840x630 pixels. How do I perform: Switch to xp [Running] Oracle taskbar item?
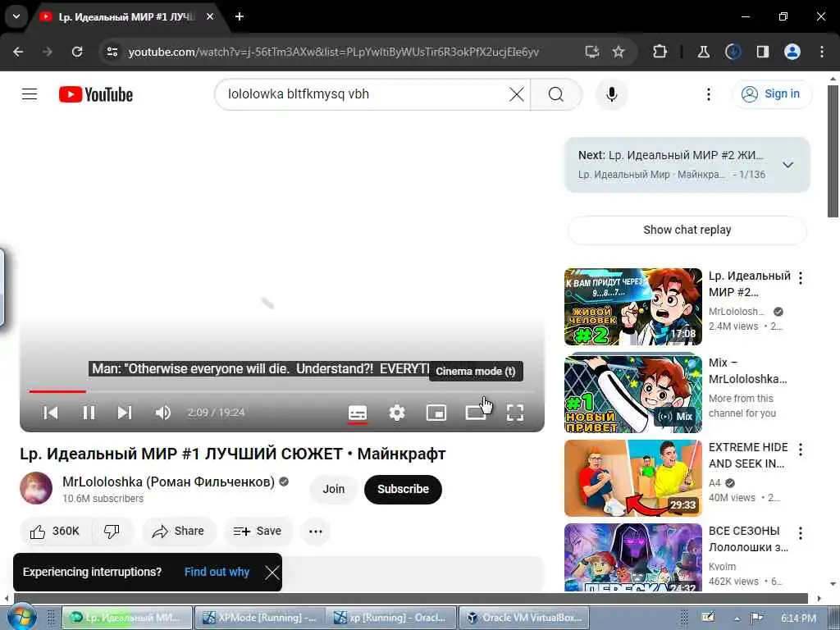(x=391, y=618)
